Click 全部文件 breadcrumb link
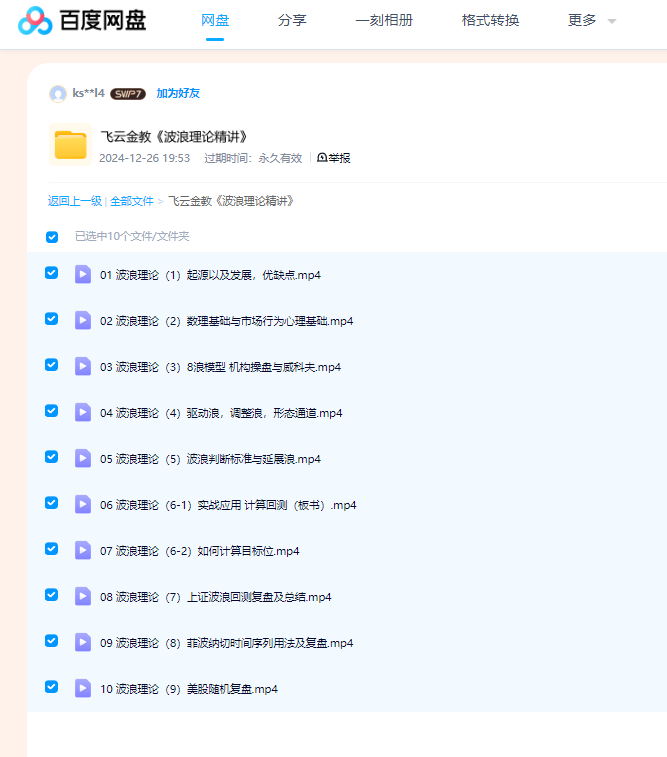This screenshot has width=667, height=757. pos(132,201)
